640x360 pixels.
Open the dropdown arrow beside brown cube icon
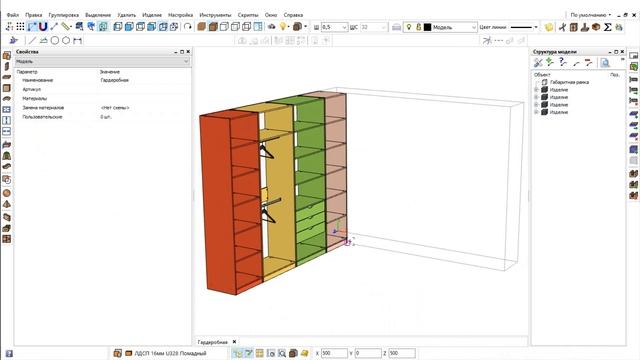click(305, 27)
